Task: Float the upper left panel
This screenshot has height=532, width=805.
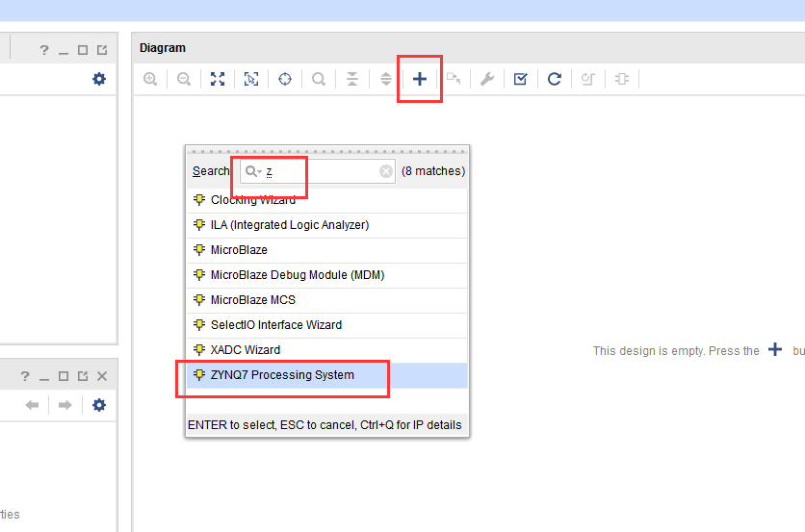Action: 102,50
